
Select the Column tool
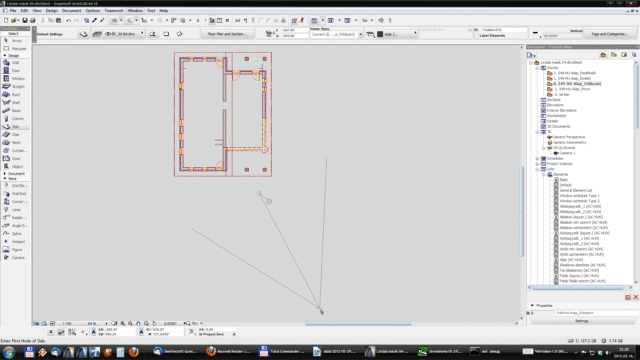[x=15, y=118]
